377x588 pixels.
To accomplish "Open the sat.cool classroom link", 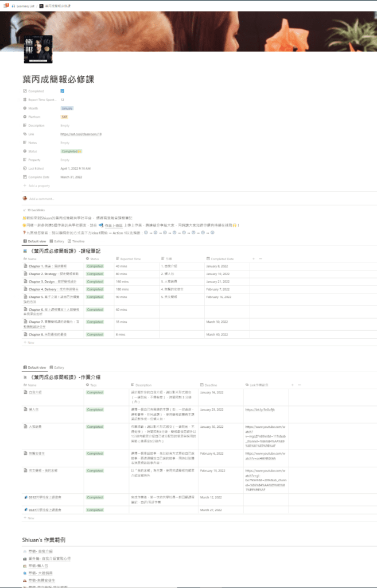I will pyautogui.click(x=81, y=134).
